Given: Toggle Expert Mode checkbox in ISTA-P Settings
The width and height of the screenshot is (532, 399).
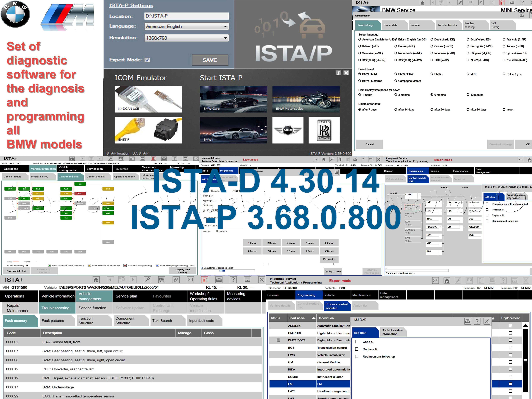Looking at the screenshot, I should coord(147,60).
